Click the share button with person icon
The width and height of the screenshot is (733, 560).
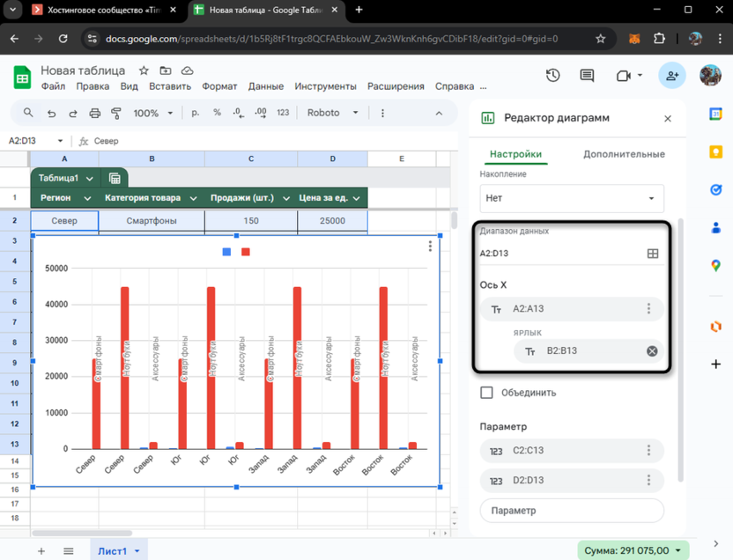671,76
